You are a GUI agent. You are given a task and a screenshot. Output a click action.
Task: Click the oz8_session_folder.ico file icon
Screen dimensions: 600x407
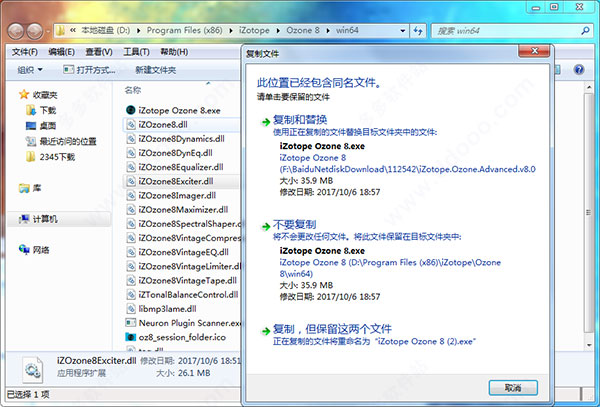(131, 337)
